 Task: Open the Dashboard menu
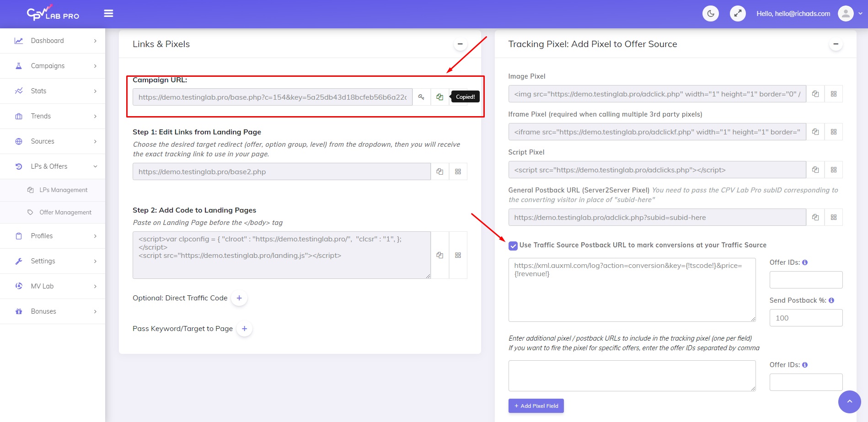point(53,41)
